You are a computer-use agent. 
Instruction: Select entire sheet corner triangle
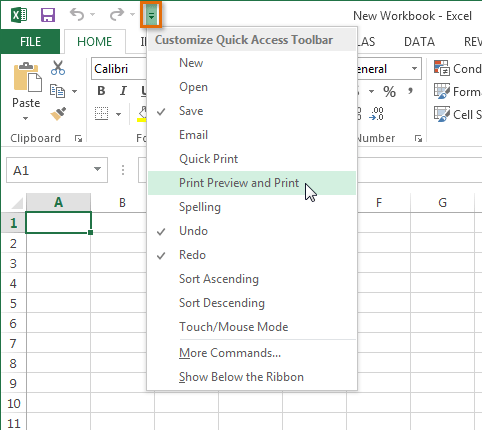pyautogui.click(x=16, y=203)
